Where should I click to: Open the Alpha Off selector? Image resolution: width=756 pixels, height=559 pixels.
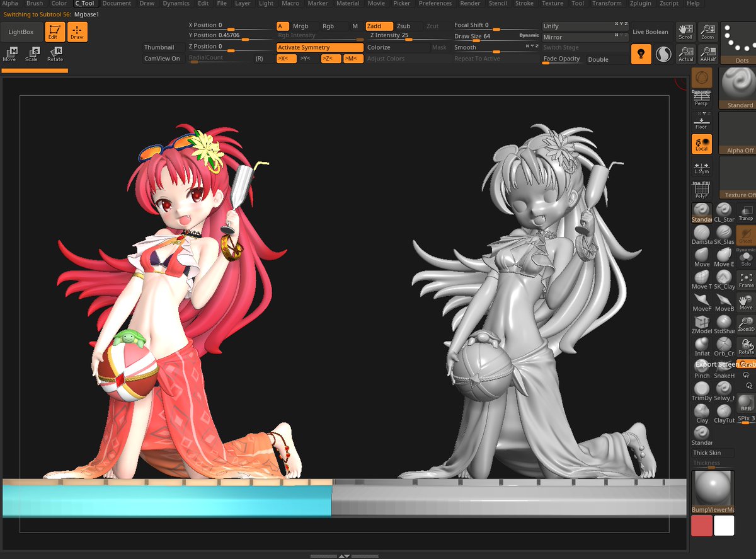(x=739, y=133)
